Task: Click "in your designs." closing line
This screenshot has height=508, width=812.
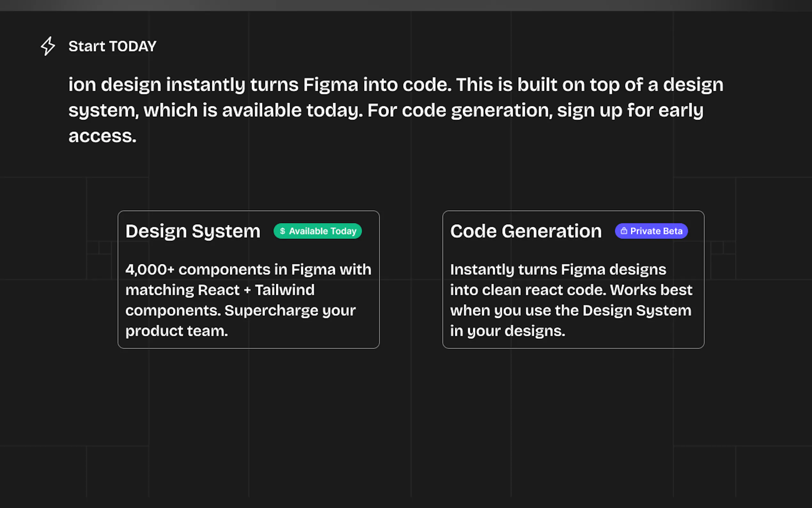Action: 508,331
